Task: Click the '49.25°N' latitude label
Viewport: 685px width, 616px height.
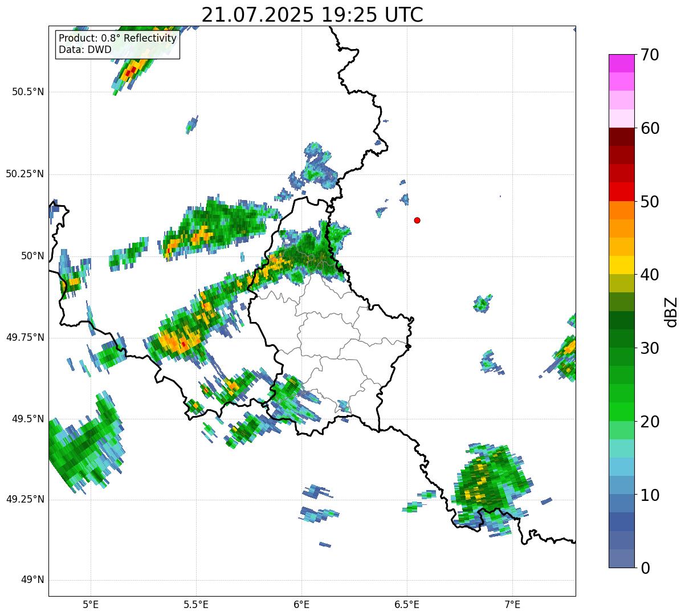Action: point(25,499)
